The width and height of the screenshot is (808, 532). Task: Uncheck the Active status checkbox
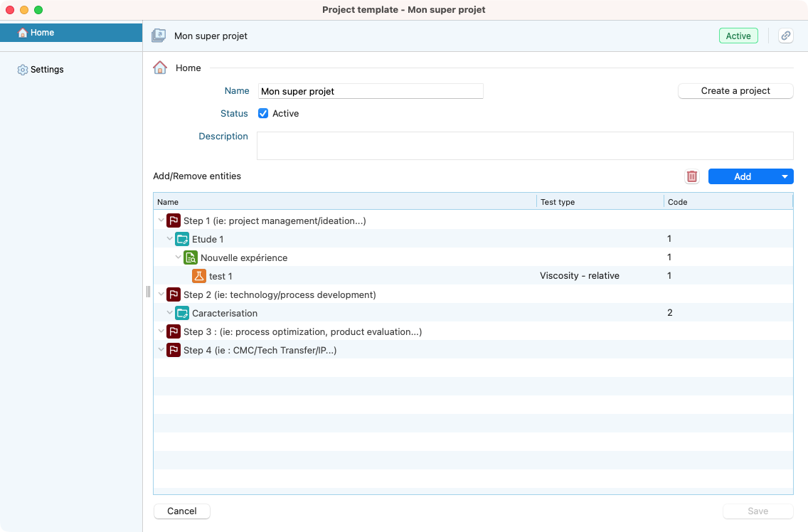point(263,114)
